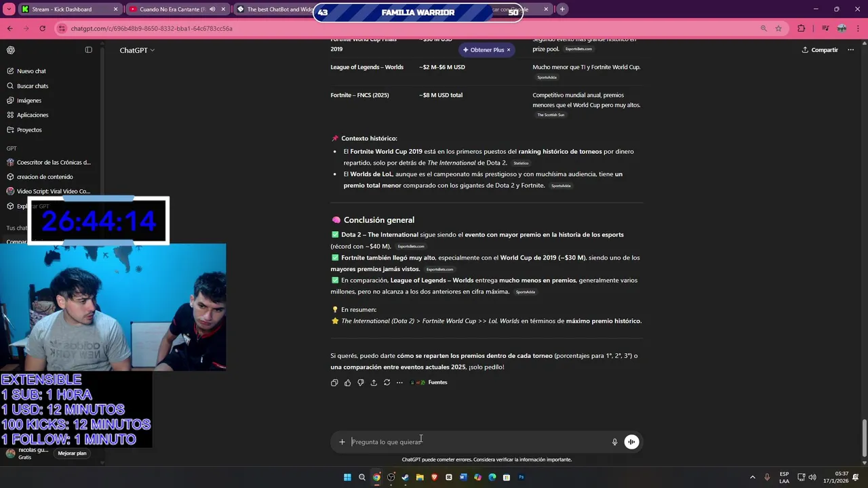
Task: View site information icon beside the URL
Action: (62, 28)
